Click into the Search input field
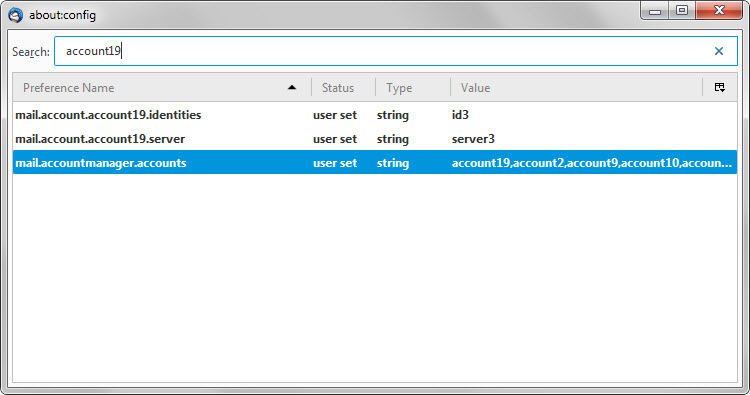This screenshot has width=750, height=395. click(x=396, y=51)
